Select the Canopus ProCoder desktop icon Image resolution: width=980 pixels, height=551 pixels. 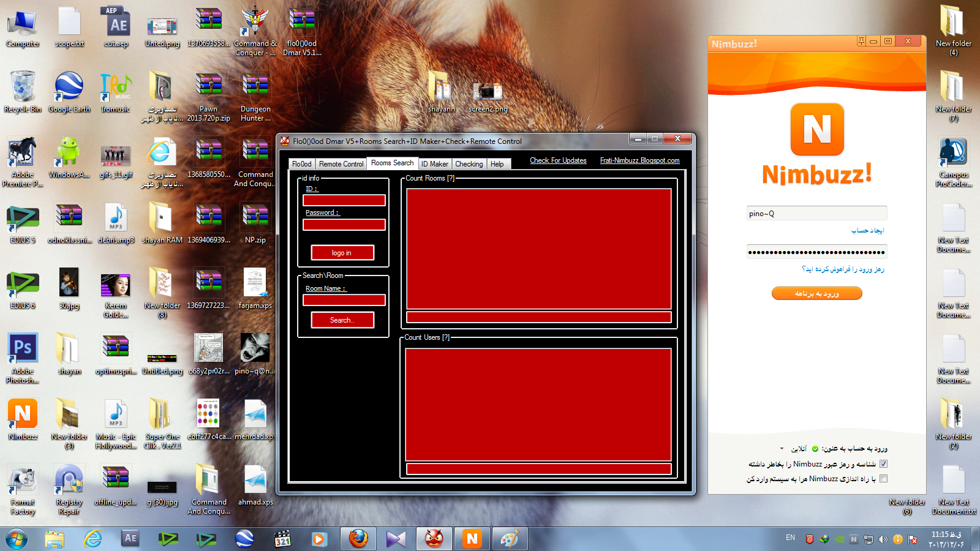pyautogui.click(x=954, y=162)
